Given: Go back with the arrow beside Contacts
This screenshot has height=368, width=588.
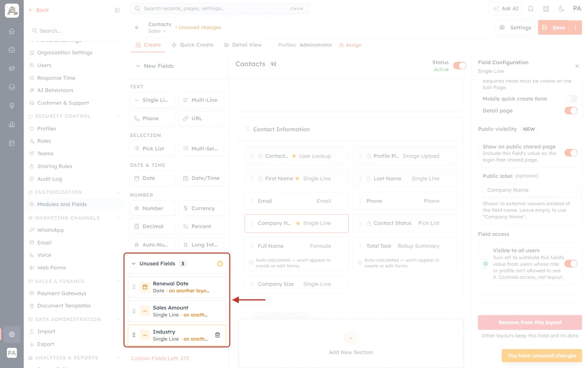Looking at the screenshot, I should [137, 27].
